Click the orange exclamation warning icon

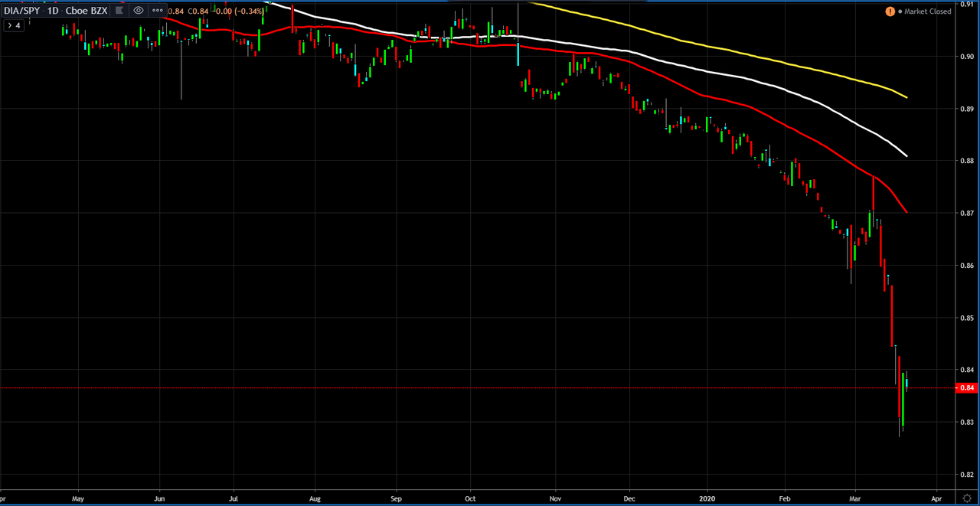point(890,11)
